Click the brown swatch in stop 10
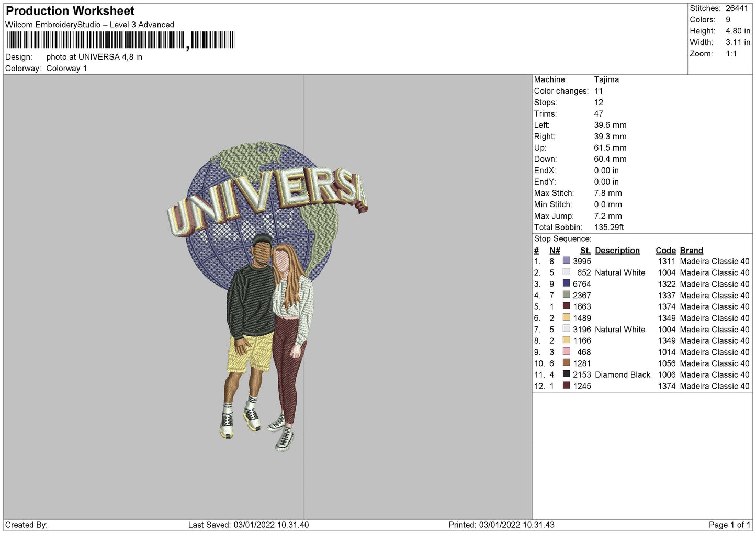The image size is (756, 534). pos(566,363)
